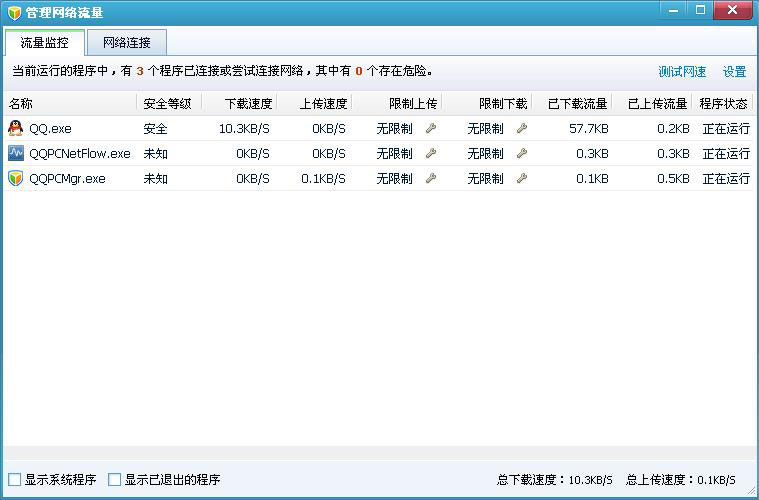Close the 管理网络流量 window

tap(732, 10)
